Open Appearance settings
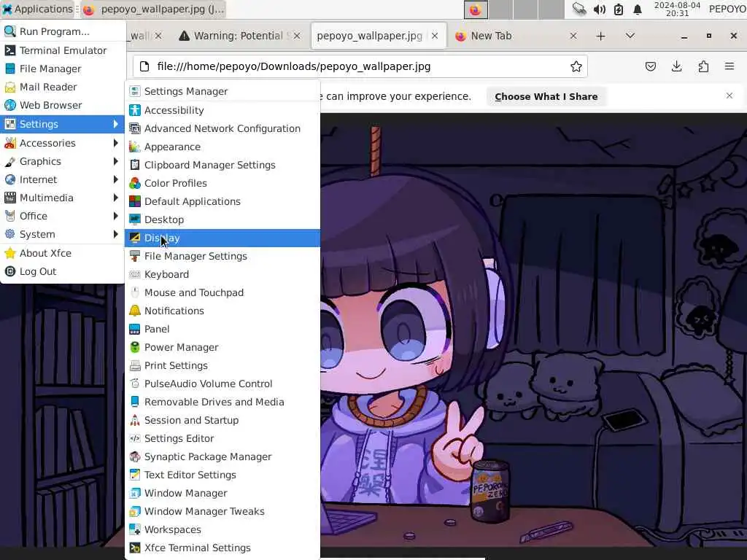This screenshot has width=747, height=560. [x=222, y=147]
